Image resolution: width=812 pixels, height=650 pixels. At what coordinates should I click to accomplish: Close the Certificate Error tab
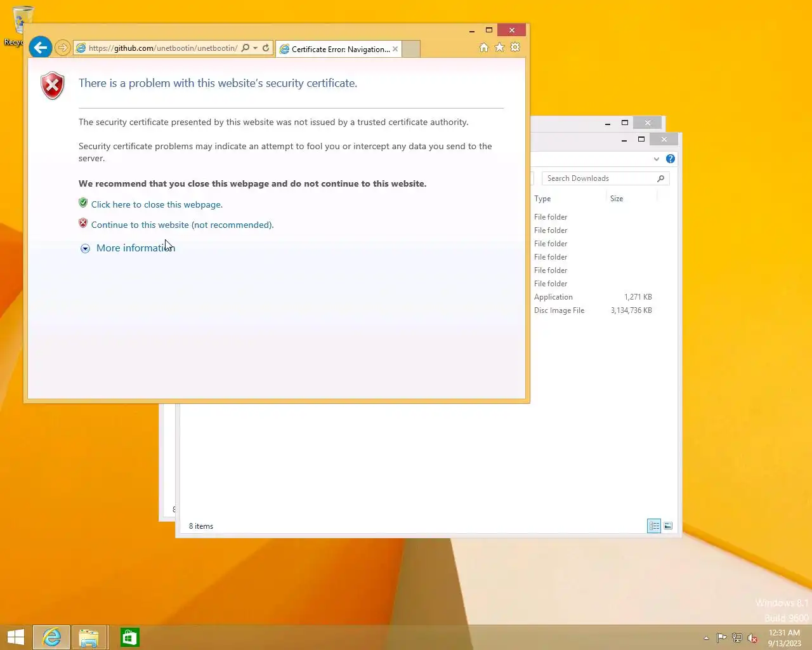coord(395,49)
